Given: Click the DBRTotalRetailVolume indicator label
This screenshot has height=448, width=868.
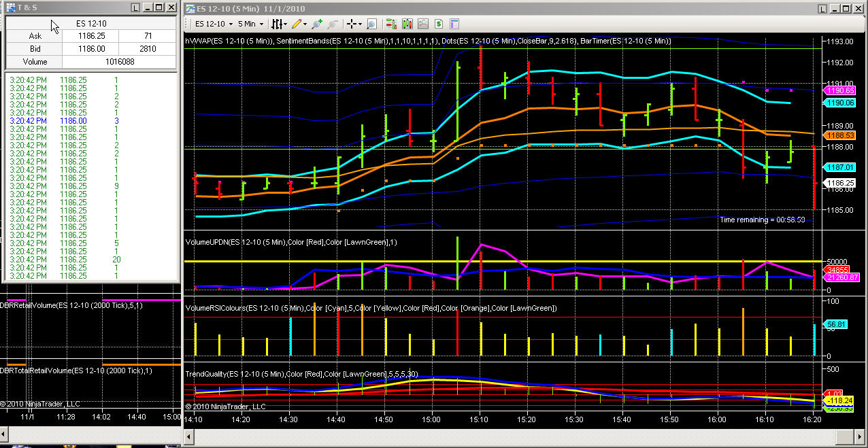Looking at the screenshot, I should pos(76,371).
